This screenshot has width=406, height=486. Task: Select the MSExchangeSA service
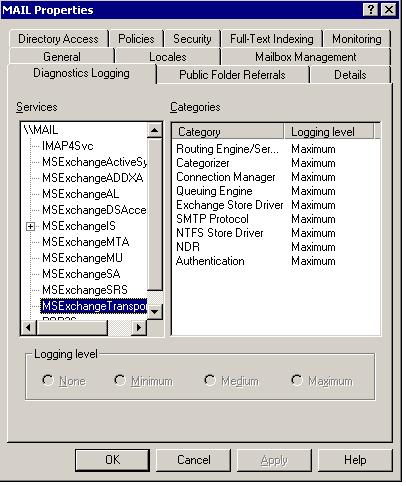tap(81, 274)
